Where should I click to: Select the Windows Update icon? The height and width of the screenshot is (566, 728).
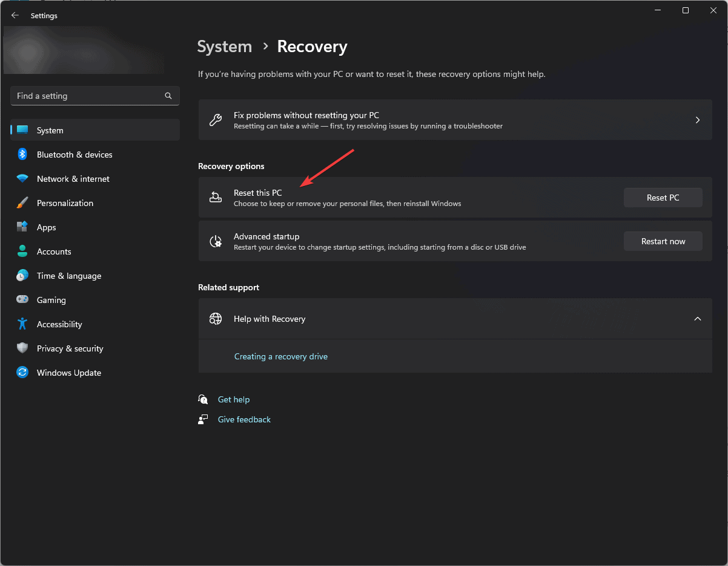tap(22, 372)
